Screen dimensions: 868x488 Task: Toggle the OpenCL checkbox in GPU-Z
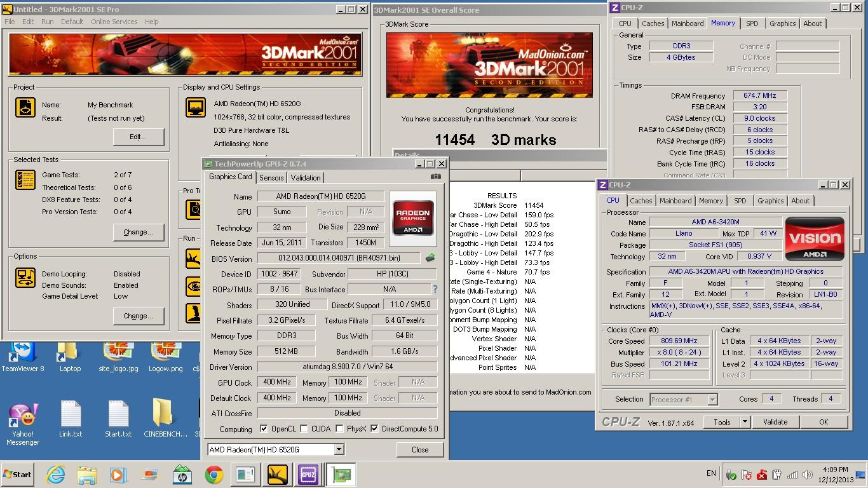click(264, 429)
